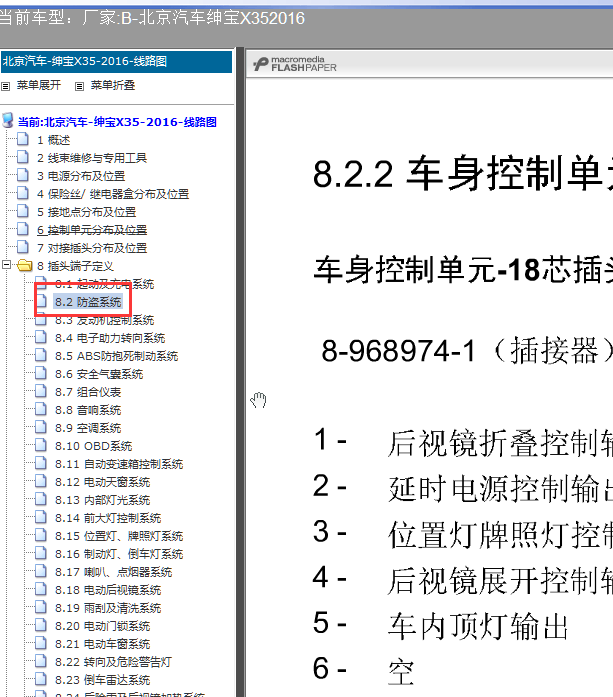Open 8.10 OBD系统
Viewport: 613px width, 697px height.
[93, 446]
